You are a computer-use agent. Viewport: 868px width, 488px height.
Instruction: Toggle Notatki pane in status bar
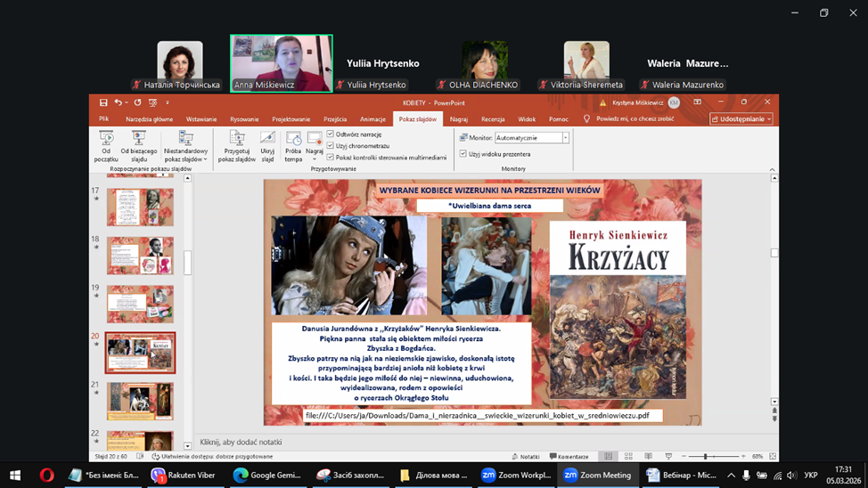(525, 457)
